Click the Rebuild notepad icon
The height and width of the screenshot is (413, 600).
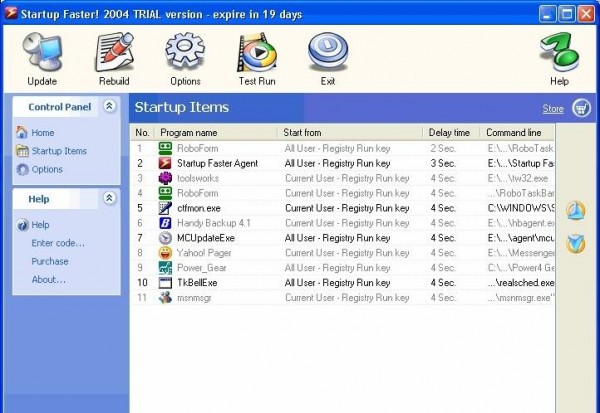point(114,52)
